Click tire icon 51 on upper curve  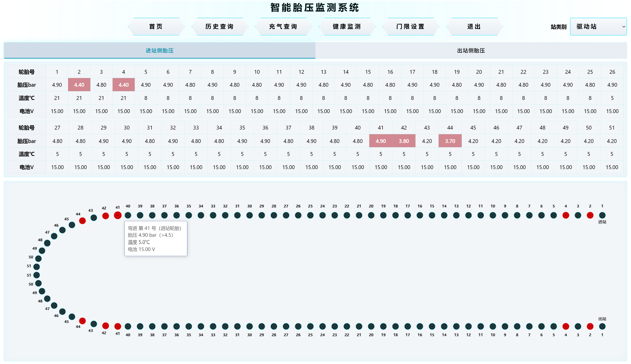click(x=37, y=267)
